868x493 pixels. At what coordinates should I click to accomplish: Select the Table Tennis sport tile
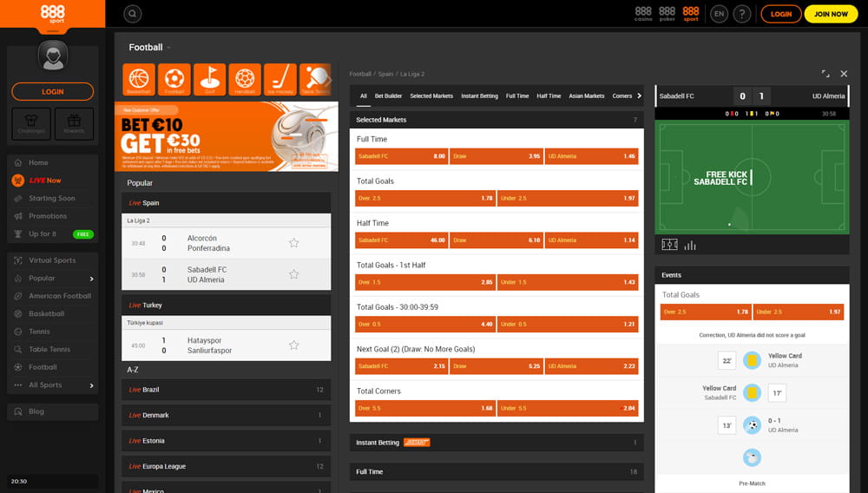click(316, 80)
